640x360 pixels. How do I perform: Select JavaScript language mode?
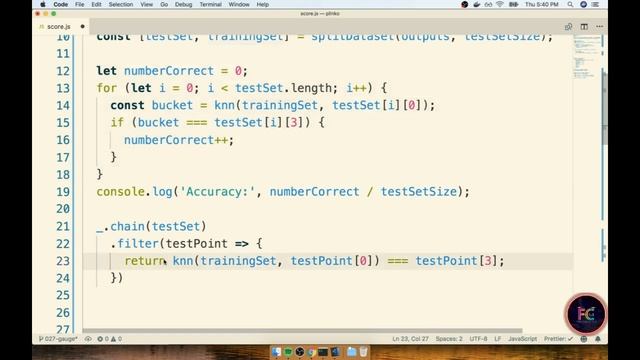(x=522, y=339)
